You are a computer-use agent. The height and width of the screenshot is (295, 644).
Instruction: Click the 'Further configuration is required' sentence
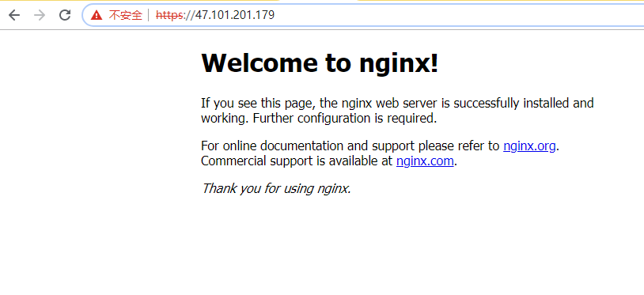pyautogui.click(x=344, y=119)
